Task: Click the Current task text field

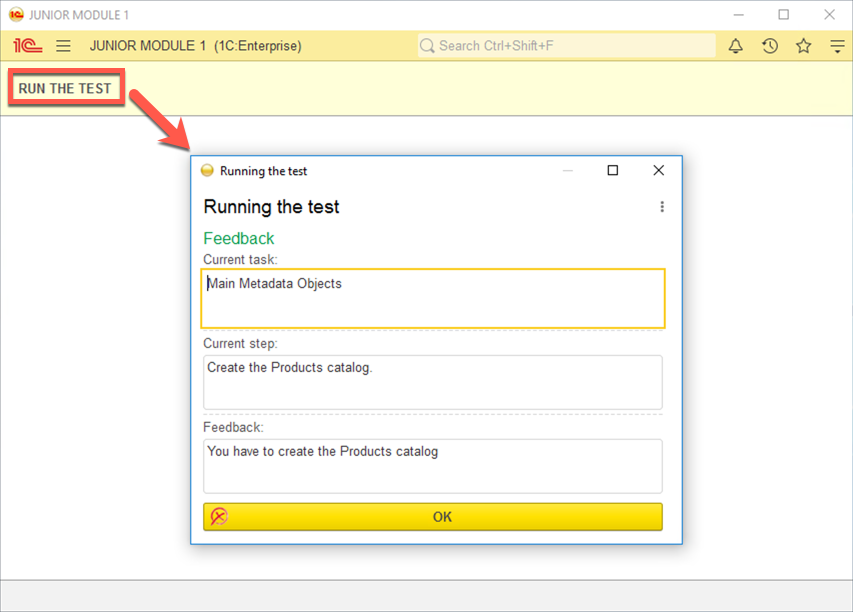Action: coord(432,298)
